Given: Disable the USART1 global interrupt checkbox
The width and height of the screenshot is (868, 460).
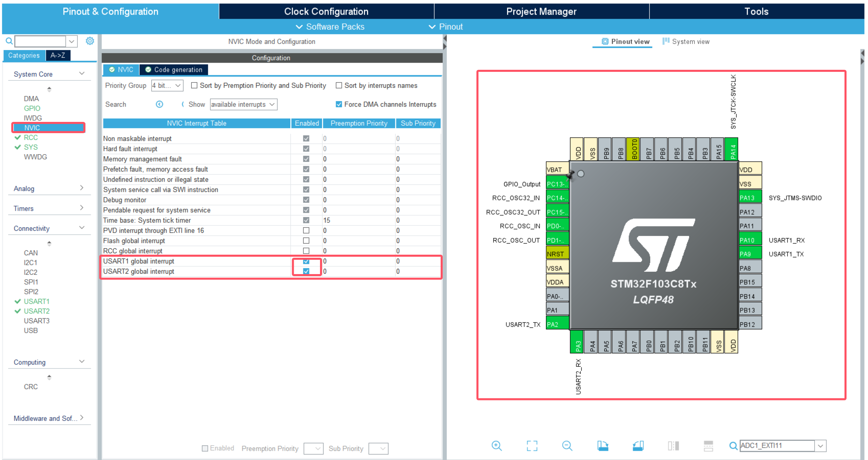Looking at the screenshot, I should (306, 261).
